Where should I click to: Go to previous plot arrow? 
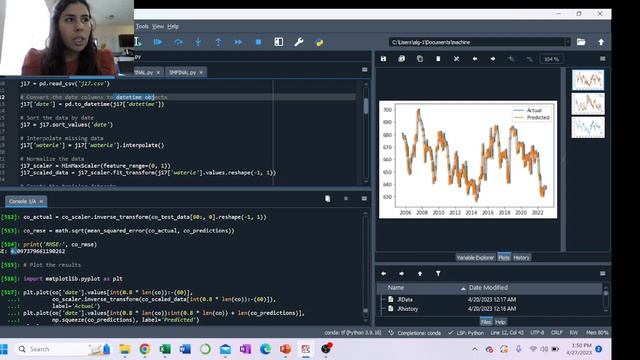pyautogui.click(x=475, y=59)
